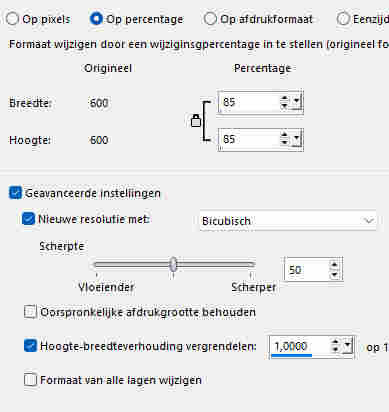
Task: Click the Scherpte slider handle
Action: (173, 265)
